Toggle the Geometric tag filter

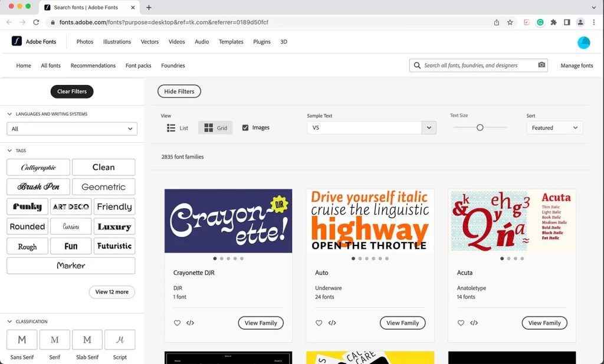pos(104,187)
